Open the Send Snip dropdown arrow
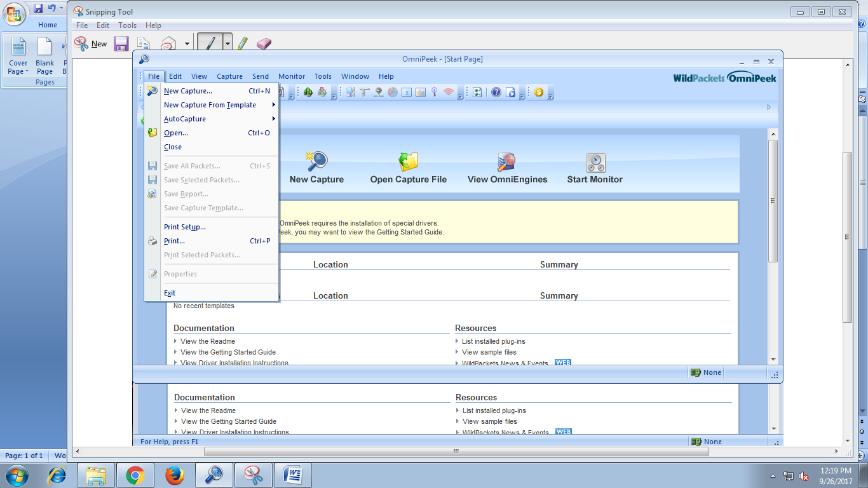Viewport: 868px width, 488px height. pos(187,44)
